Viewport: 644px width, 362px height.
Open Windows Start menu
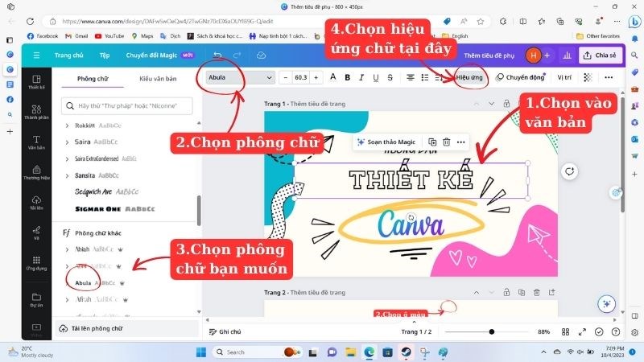click(200, 352)
